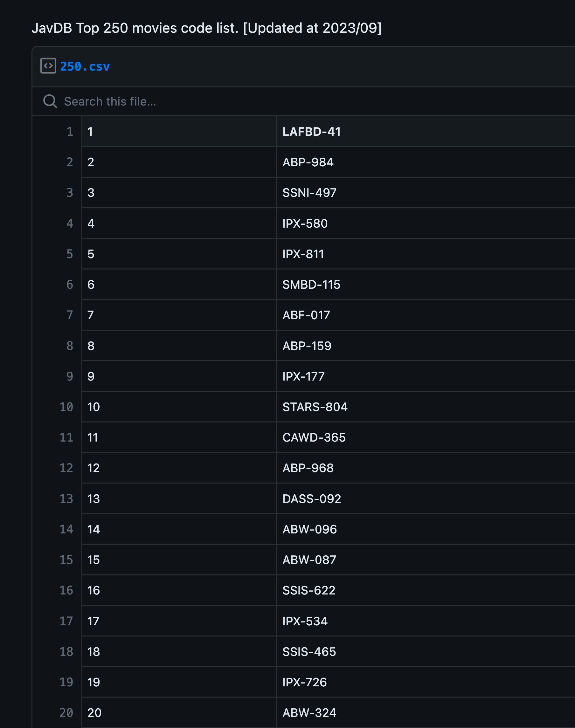This screenshot has height=728, width=575.
Task: Click the DASS-092 cell
Action: (312, 499)
